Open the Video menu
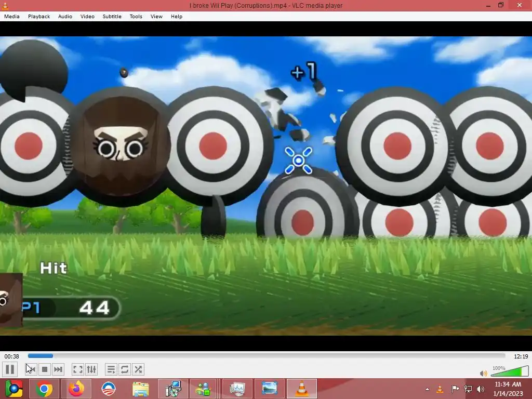This screenshot has height=399, width=532. coord(87,16)
